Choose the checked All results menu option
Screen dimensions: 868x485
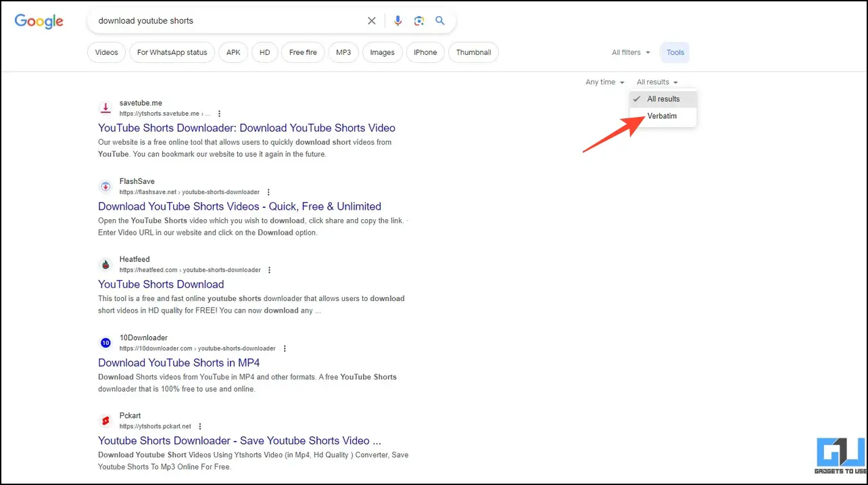[x=663, y=99]
